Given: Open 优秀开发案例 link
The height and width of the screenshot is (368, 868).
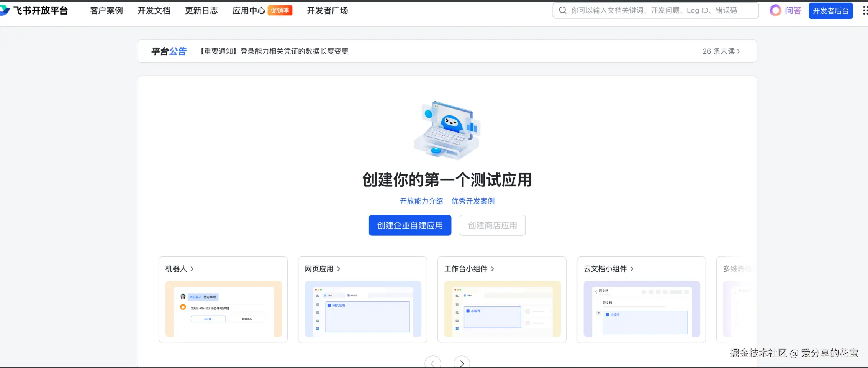Looking at the screenshot, I should 473,201.
